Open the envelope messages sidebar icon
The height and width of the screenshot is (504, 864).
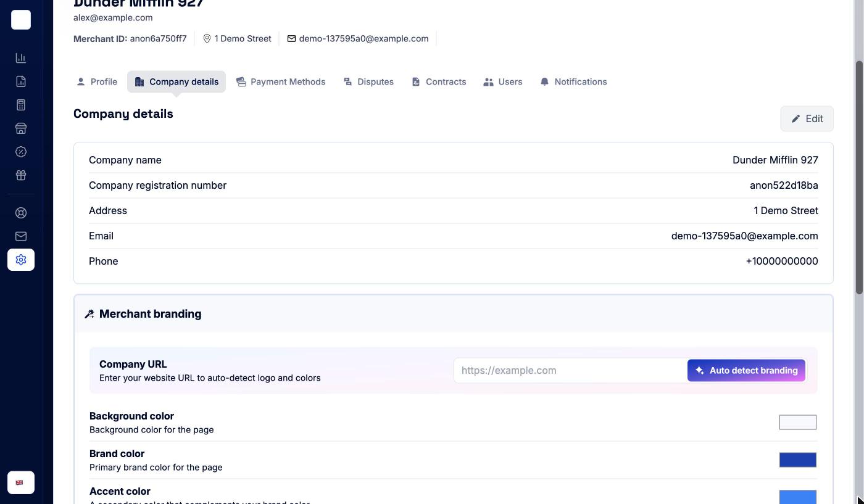(x=21, y=236)
